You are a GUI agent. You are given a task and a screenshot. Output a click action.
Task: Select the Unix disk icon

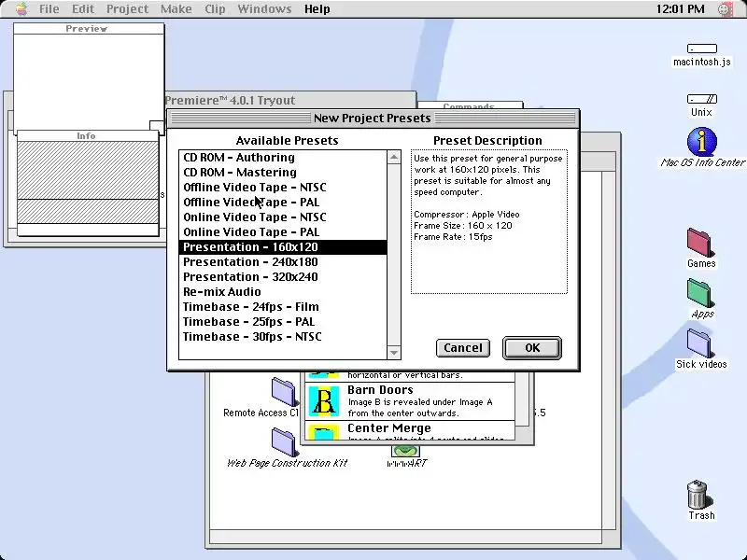[702, 99]
